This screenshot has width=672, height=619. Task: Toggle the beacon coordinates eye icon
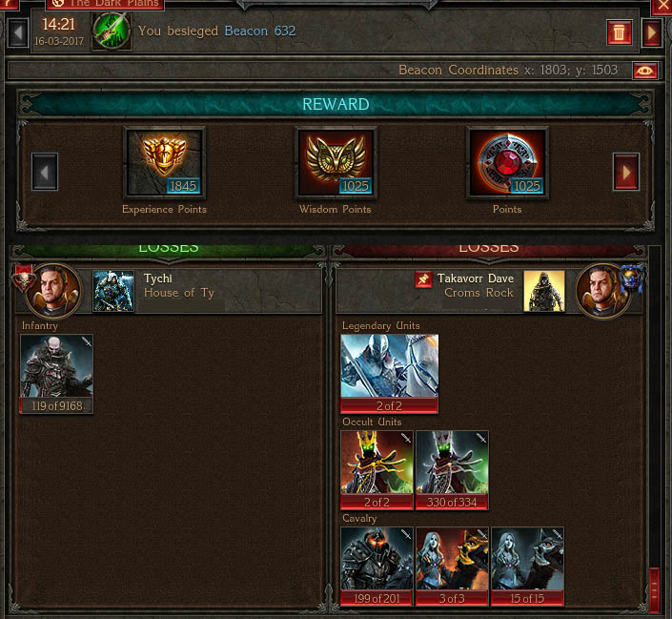click(645, 71)
